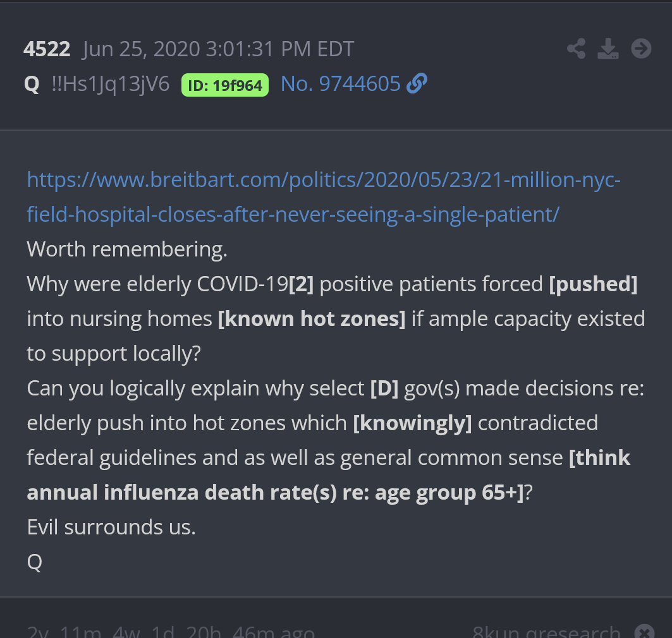Download post 4522 using the download icon
Image resolution: width=672 pixels, height=638 pixels.
[608, 49]
